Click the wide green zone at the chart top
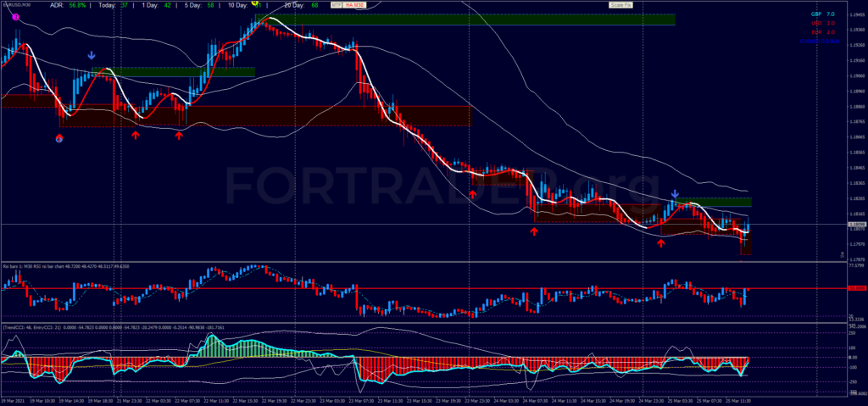This screenshot has width=868, height=406. pyautogui.click(x=475, y=19)
